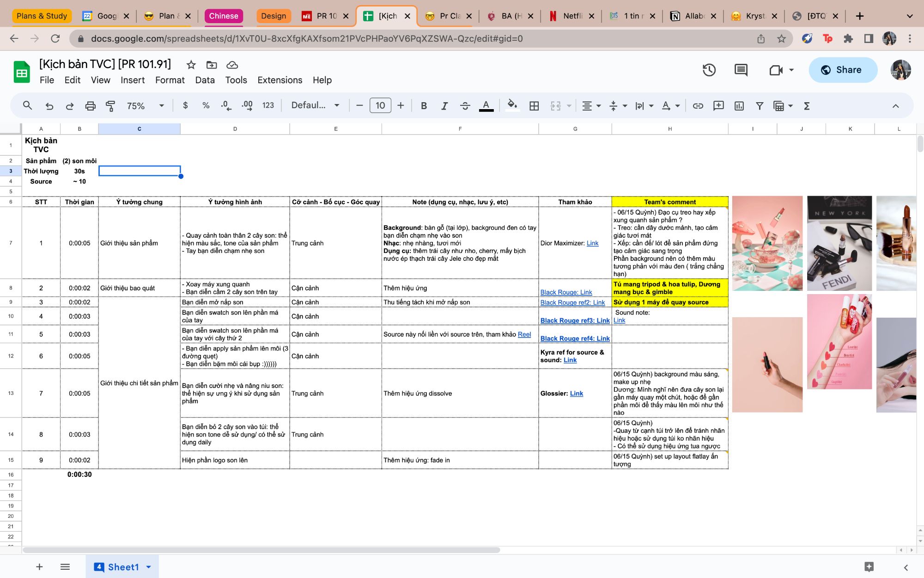924x578 pixels.
Task: Open the Extensions menu
Action: [x=280, y=80]
